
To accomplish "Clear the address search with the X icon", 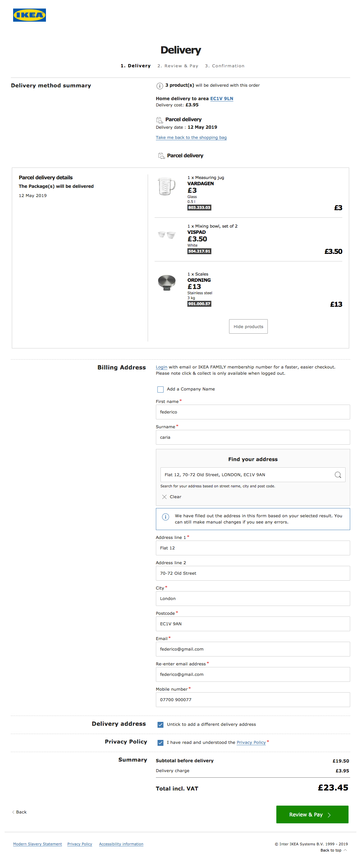I will 164,497.
